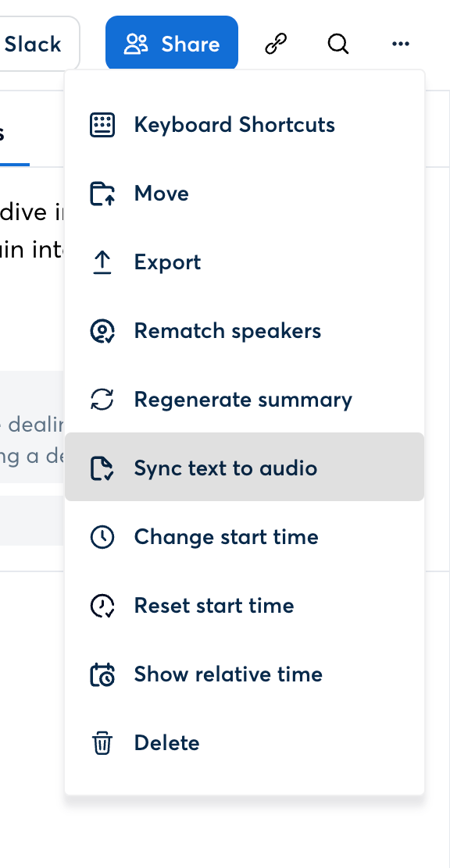Open search with the magnifier icon
The image size is (450, 868).
(337, 44)
